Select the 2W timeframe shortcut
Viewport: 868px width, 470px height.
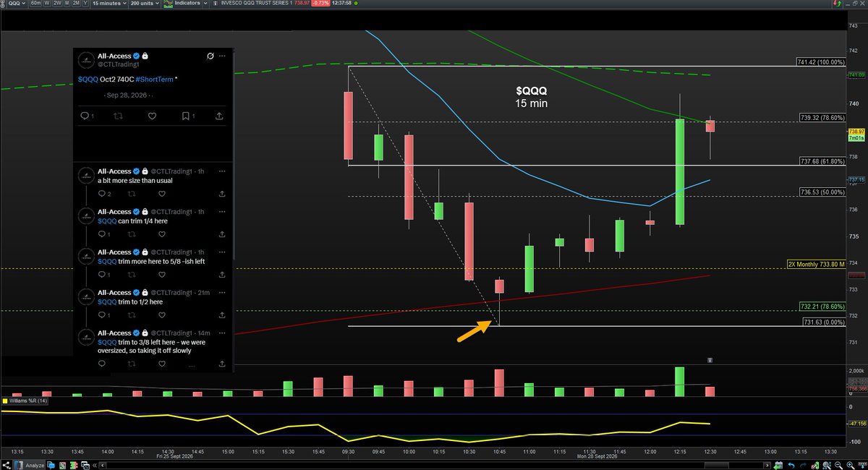tap(57, 5)
